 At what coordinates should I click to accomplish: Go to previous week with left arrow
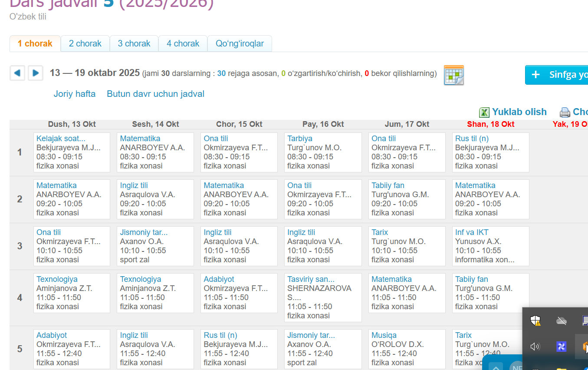point(17,73)
